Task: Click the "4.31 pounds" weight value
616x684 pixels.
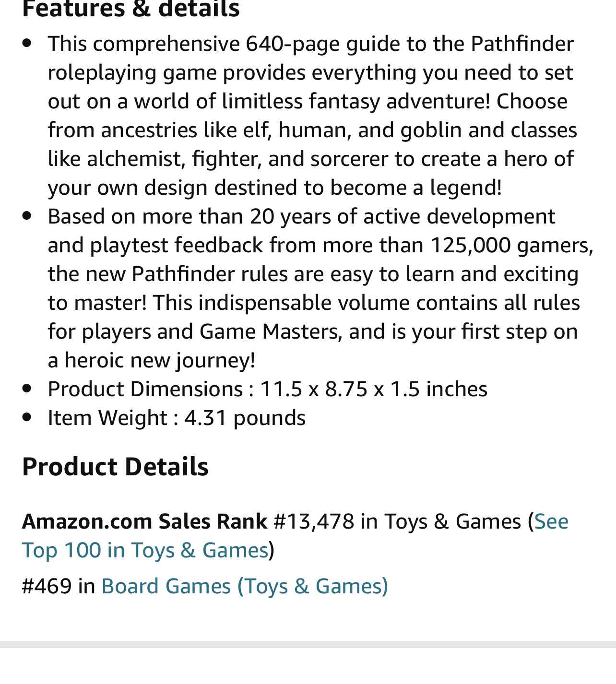Action: (245, 418)
